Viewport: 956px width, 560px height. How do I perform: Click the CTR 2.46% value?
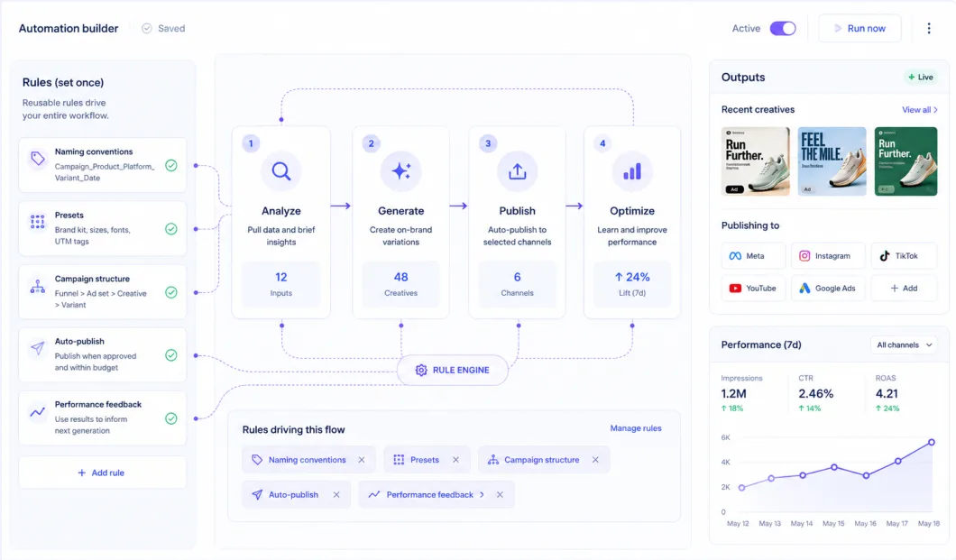pyautogui.click(x=816, y=394)
